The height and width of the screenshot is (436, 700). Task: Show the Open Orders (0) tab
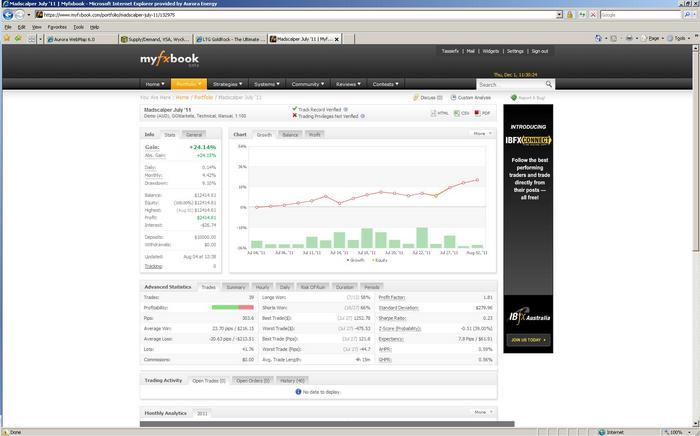253,381
